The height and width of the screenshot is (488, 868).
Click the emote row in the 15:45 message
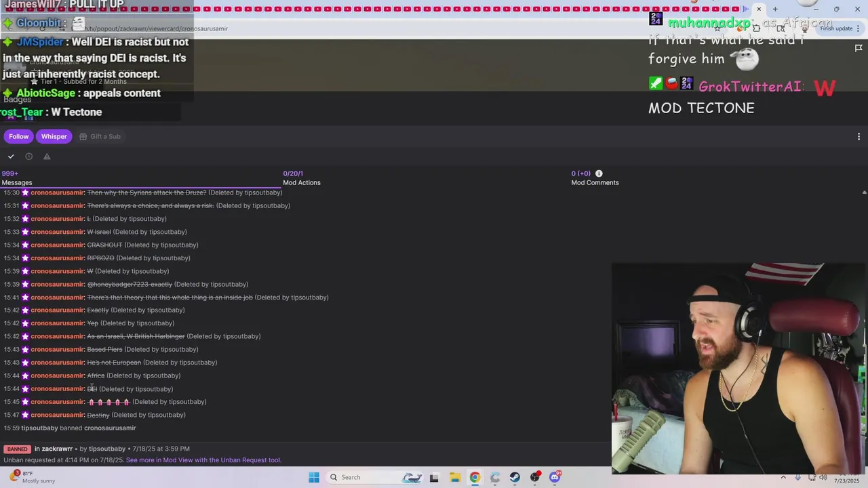click(108, 402)
